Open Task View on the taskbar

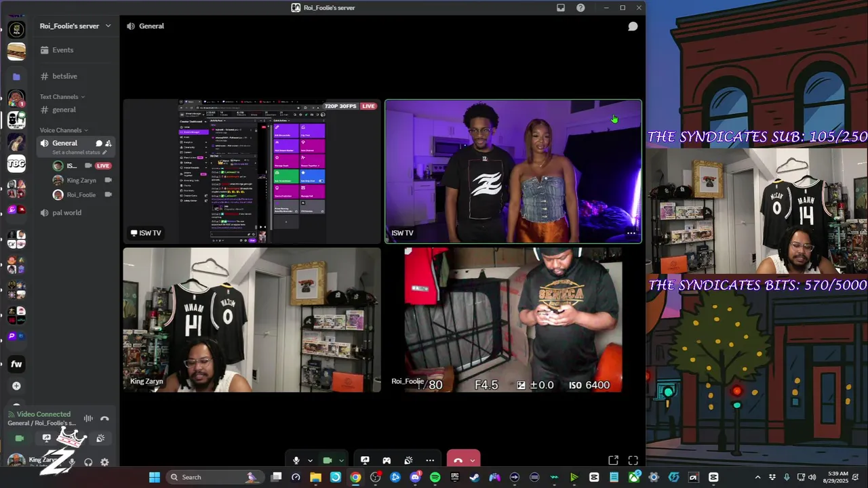tap(276, 477)
